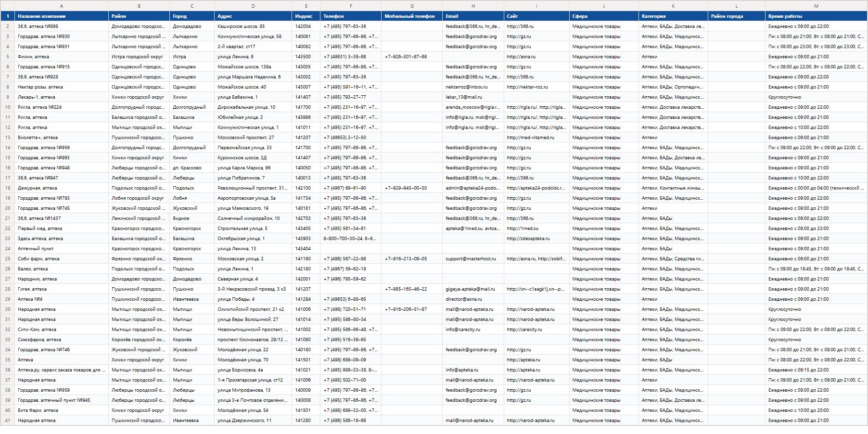The image size is (868, 434).
Task: Click mobile number '+7-985-165-46-22'
Action: click(x=412, y=289)
